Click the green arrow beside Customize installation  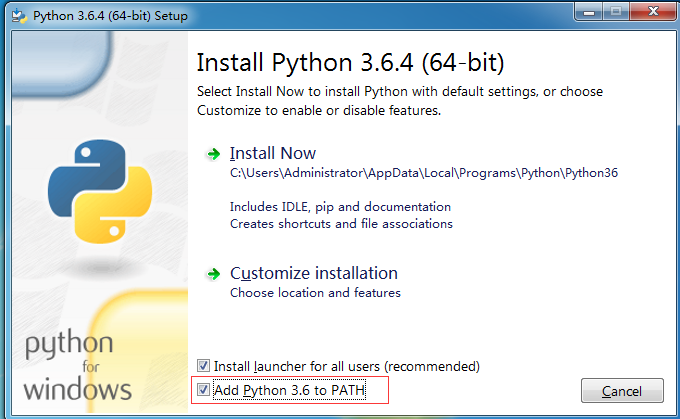(x=213, y=274)
